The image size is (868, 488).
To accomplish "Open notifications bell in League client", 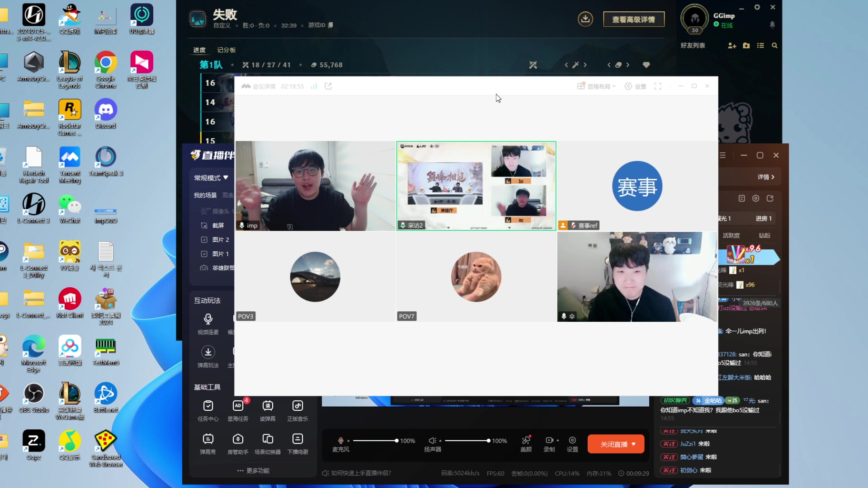I will point(772,24).
